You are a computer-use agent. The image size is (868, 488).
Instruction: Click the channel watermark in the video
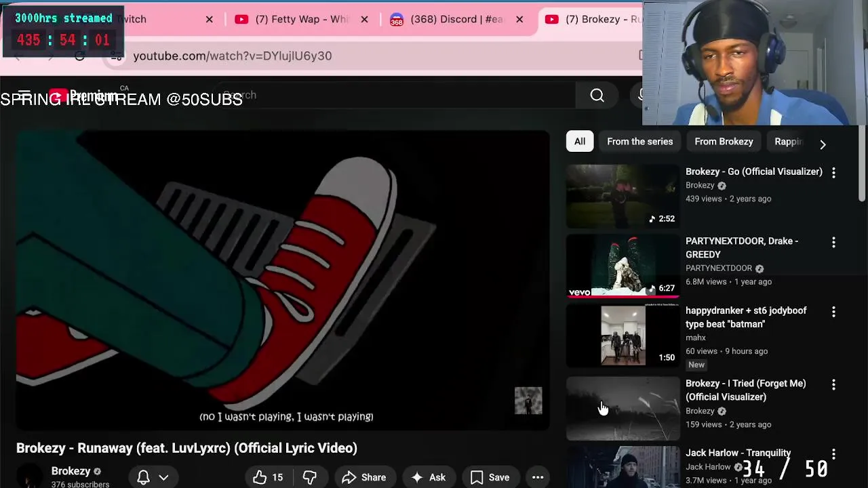(x=528, y=401)
